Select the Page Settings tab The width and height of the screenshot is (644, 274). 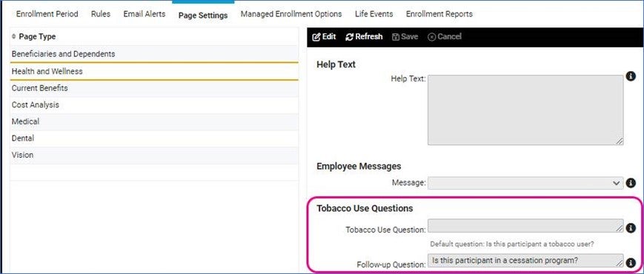coord(203,15)
